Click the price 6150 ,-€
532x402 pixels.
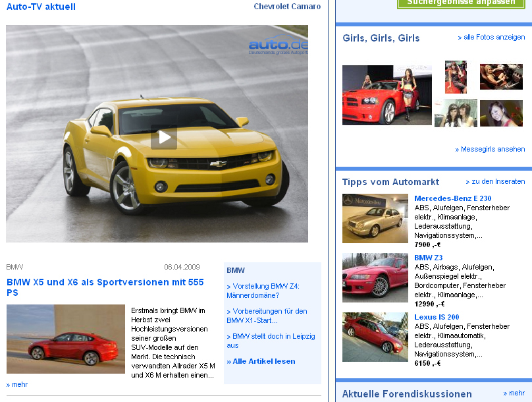point(427,363)
